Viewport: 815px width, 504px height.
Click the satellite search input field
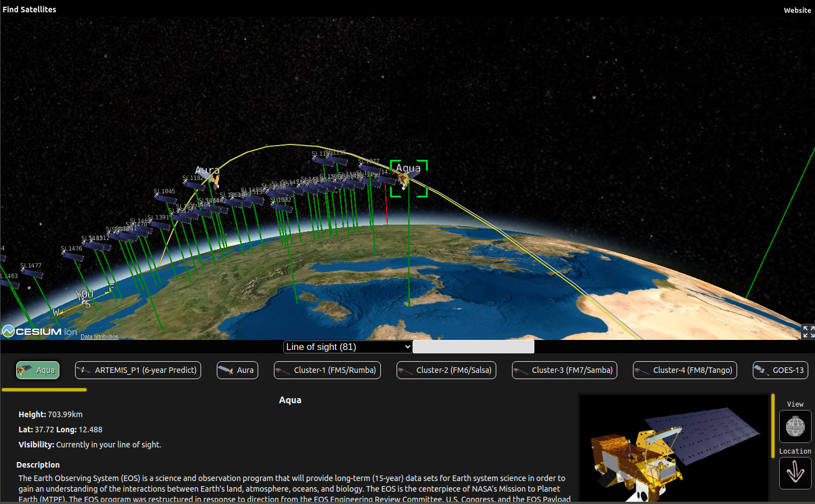click(x=473, y=347)
